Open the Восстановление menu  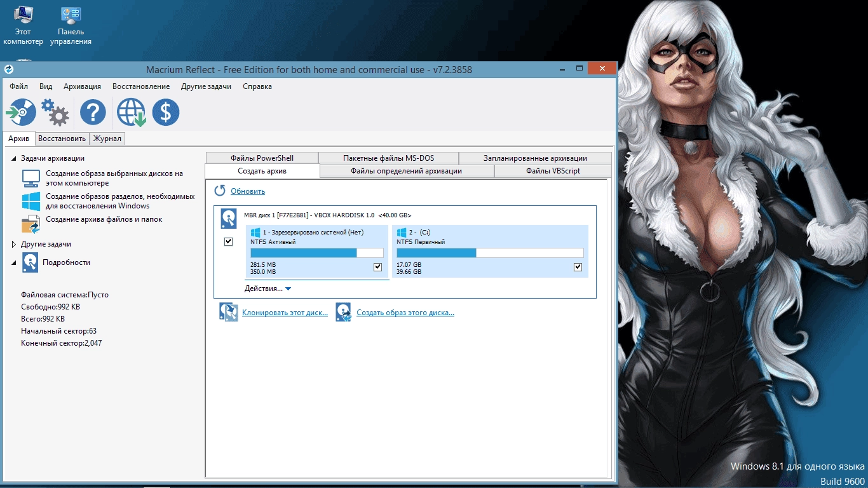(x=141, y=86)
